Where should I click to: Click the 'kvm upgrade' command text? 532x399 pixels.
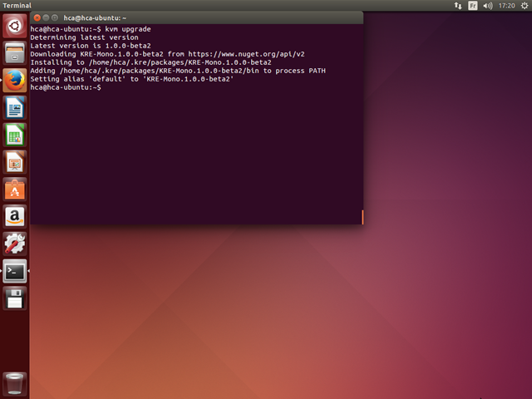coord(128,29)
